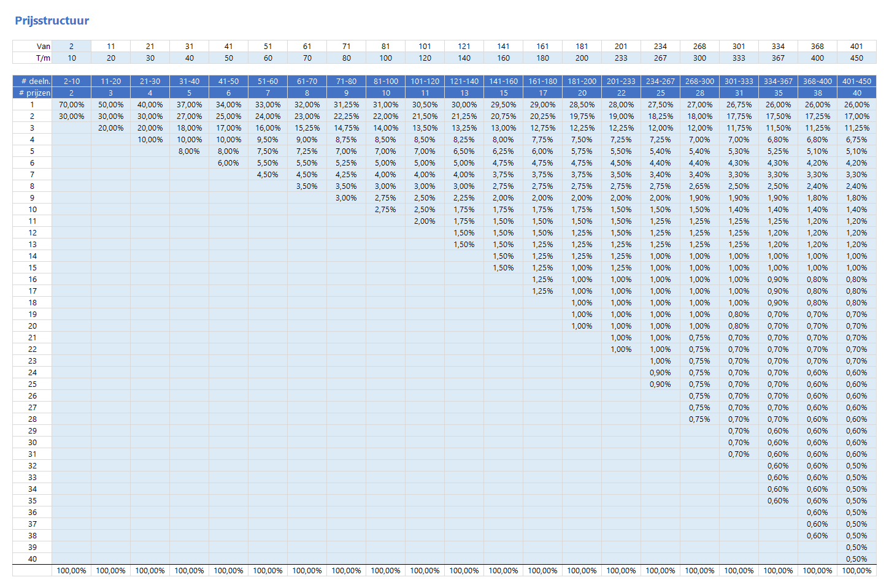
Task: Select the 201-233 column header
Action: click(621, 81)
